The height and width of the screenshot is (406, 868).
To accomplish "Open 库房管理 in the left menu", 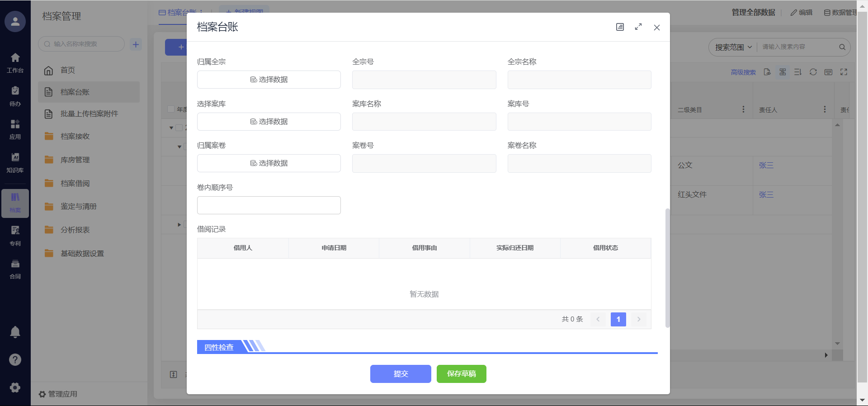I will pyautogui.click(x=75, y=160).
